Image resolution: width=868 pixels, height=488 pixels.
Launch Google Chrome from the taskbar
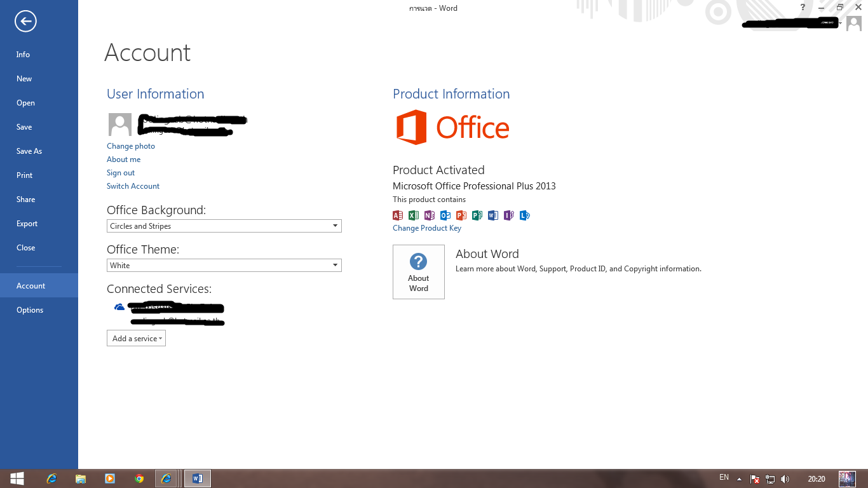[139, 478]
